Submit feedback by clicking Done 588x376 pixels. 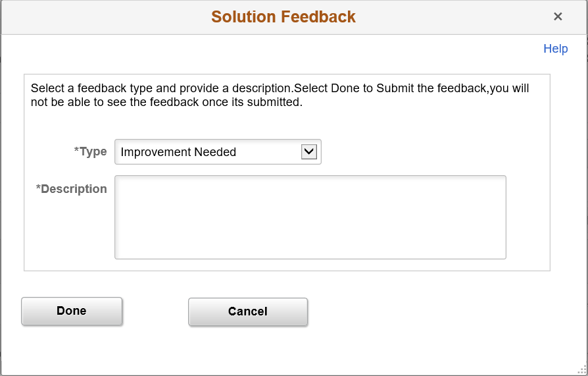click(72, 311)
